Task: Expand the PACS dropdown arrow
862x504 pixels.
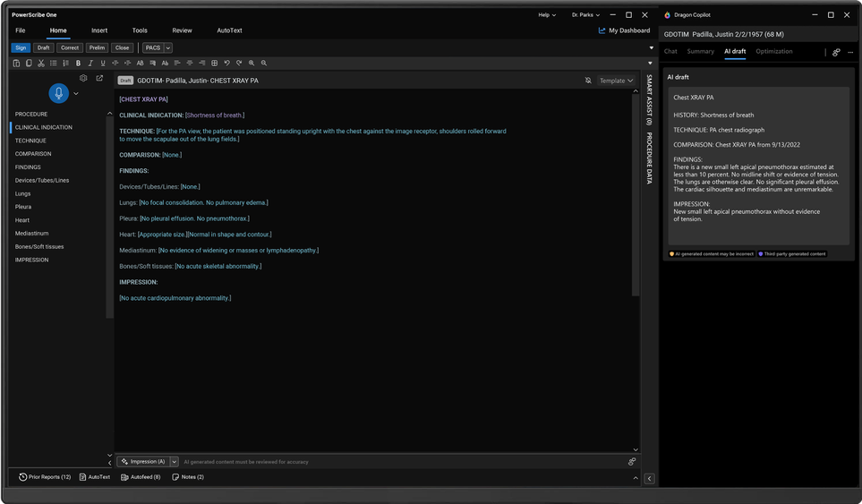Action: coord(168,47)
